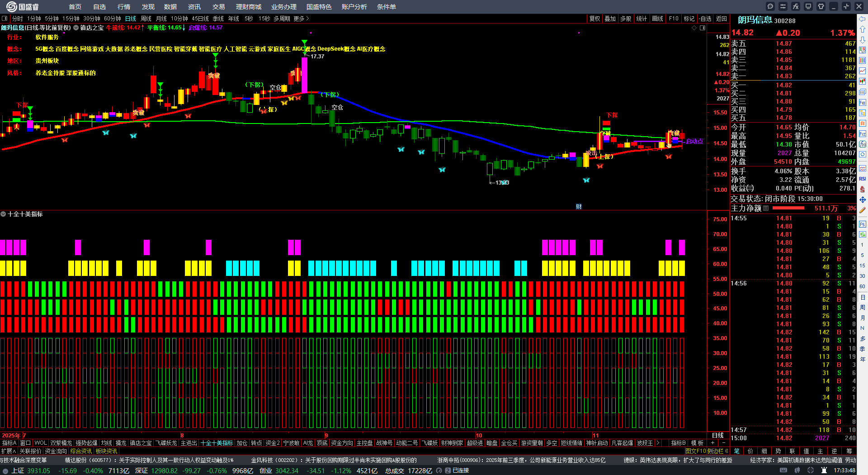Click the 主力净额 red progress bar
868x475 pixels.
788,208
